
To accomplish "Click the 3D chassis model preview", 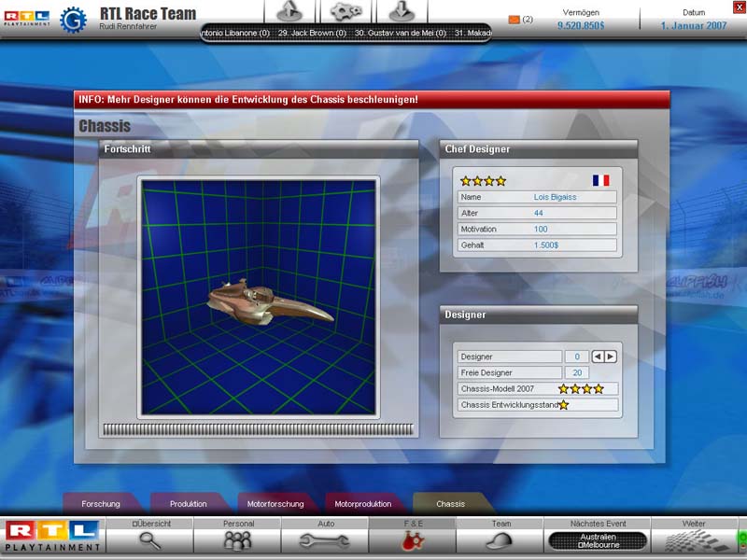I will pyautogui.click(x=259, y=297).
